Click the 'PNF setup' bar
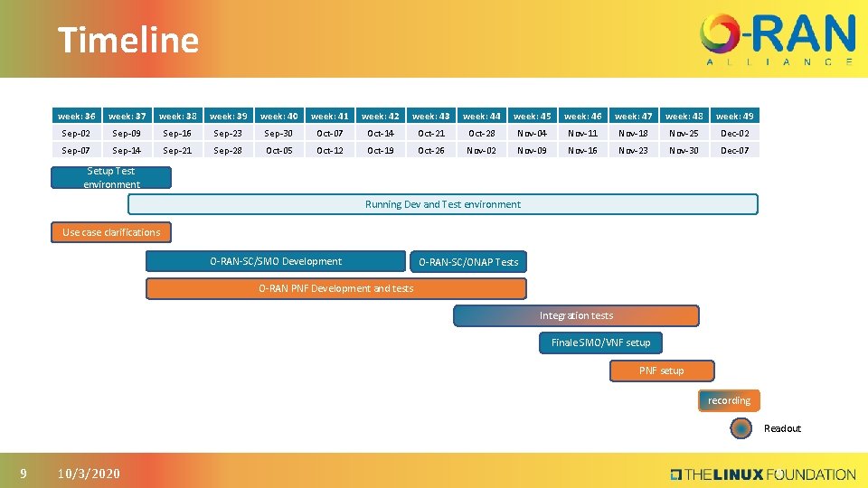Viewport: 868px width, 488px height. (662, 371)
